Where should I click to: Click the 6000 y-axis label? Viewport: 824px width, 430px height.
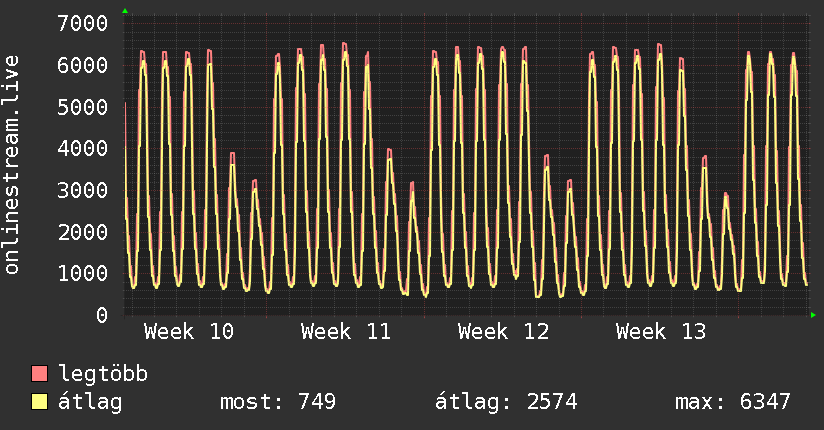click(x=83, y=65)
